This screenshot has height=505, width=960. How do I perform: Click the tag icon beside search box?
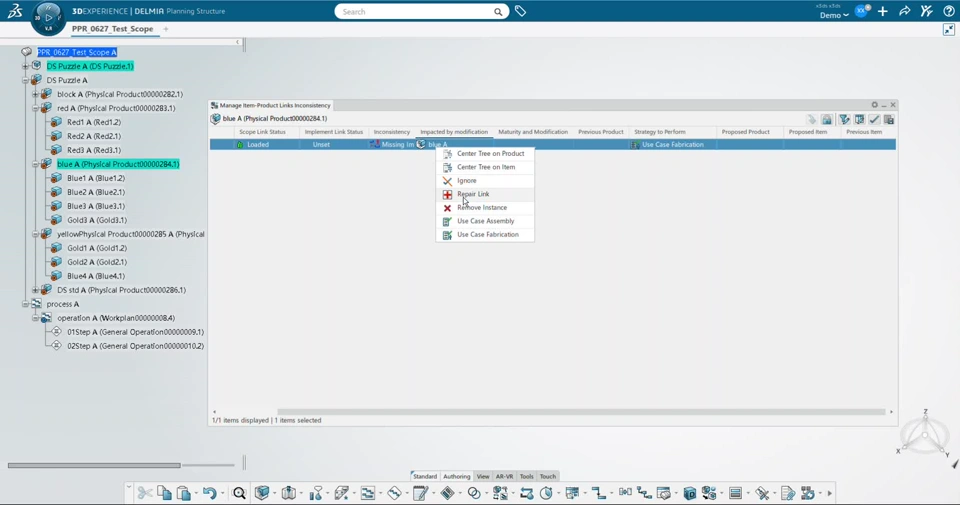(520, 11)
